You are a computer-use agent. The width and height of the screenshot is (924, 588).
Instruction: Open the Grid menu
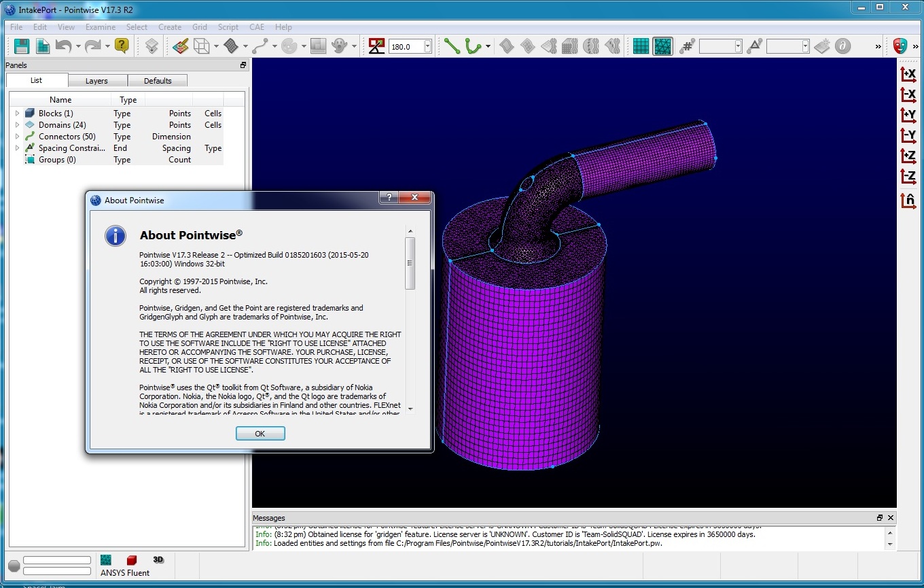(x=200, y=27)
